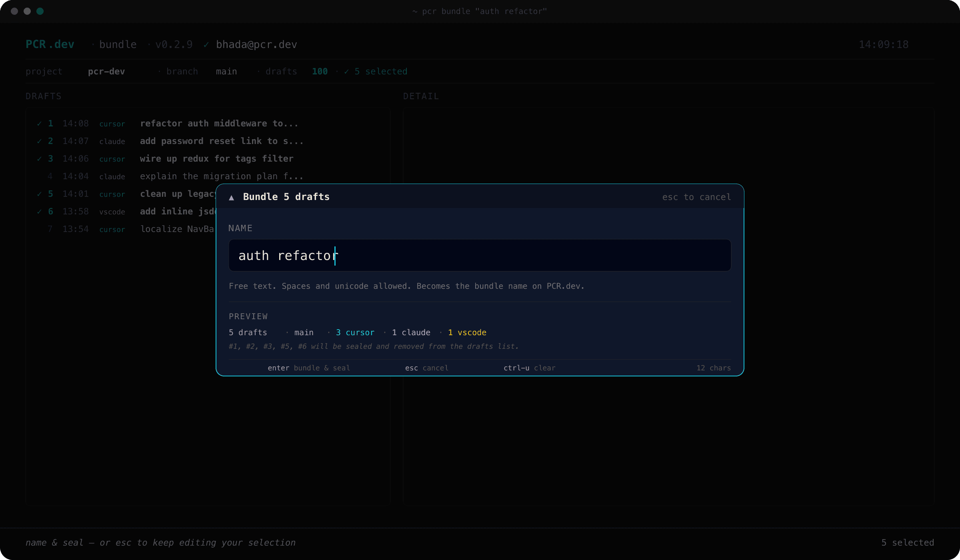Click 'add password reset link to s...' title
960x560 pixels.
pyautogui.click(x=222, y=141)
